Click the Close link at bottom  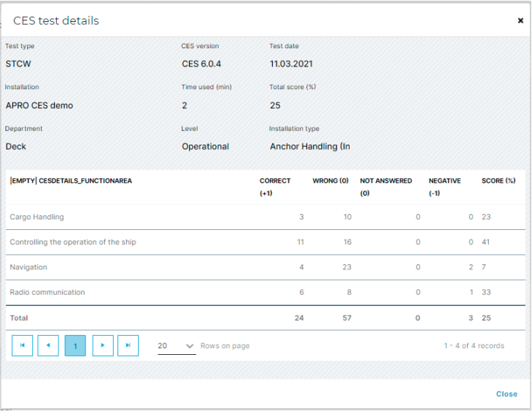[x=506, y=394]
